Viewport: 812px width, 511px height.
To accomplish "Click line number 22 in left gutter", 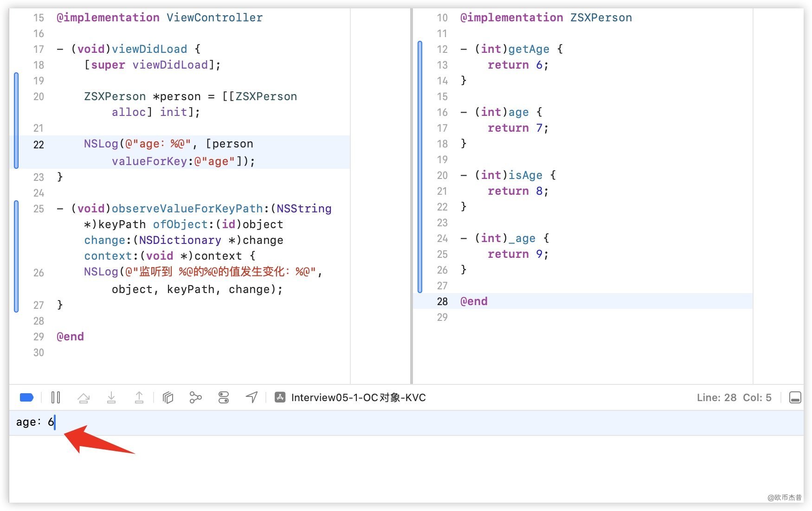I will (39, 145).
